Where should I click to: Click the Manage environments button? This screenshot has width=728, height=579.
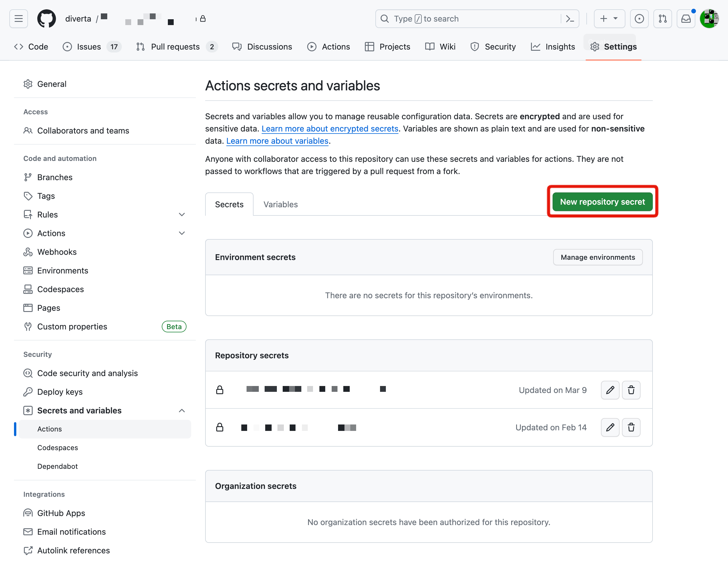point(597,257)
